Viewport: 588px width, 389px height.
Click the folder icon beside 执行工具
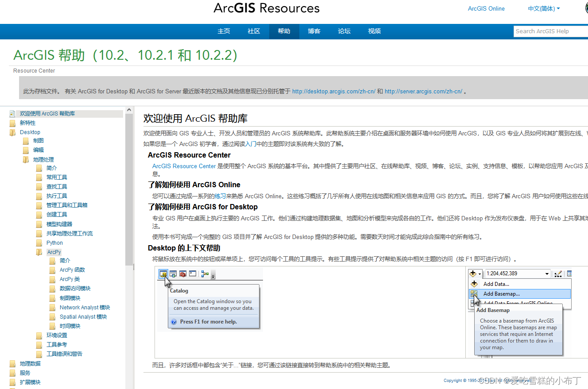(39, 196)
